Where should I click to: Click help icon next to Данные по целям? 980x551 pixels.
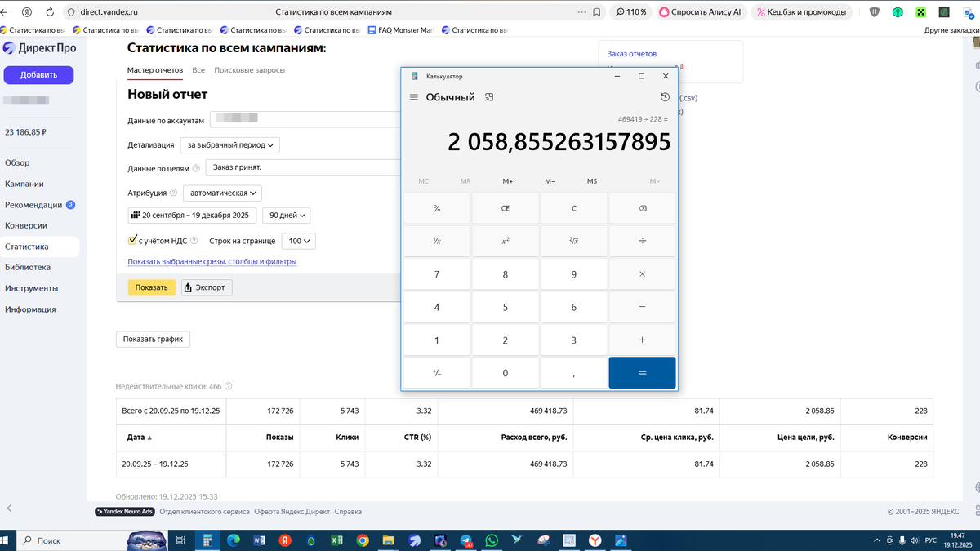coord(196,169)
